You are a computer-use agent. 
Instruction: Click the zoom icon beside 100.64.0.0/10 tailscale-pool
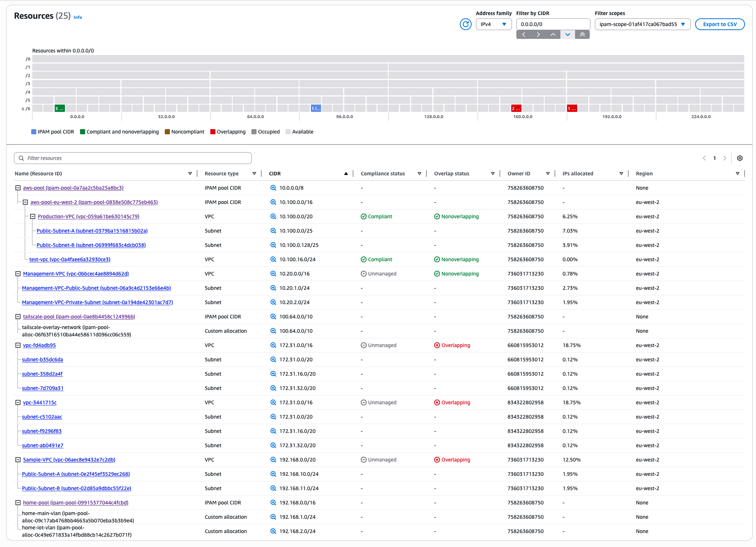(x=273, y=317)
